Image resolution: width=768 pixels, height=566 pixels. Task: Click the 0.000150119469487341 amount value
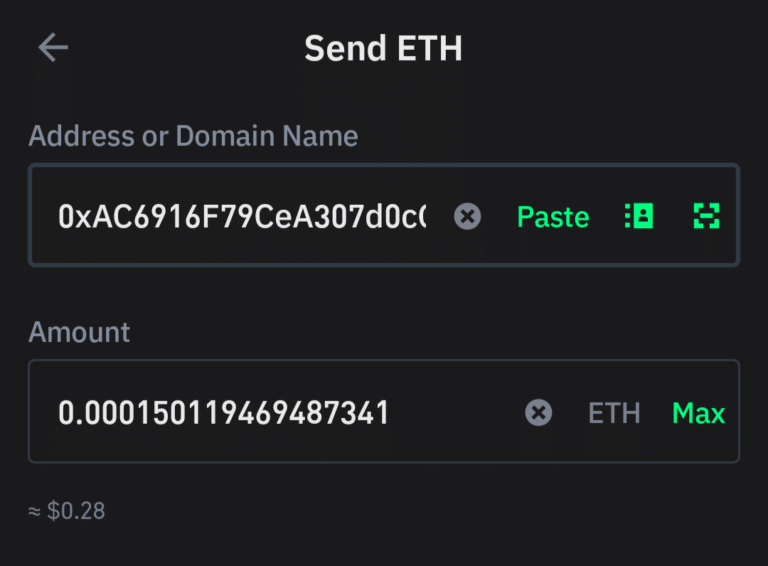click(223, 413)
